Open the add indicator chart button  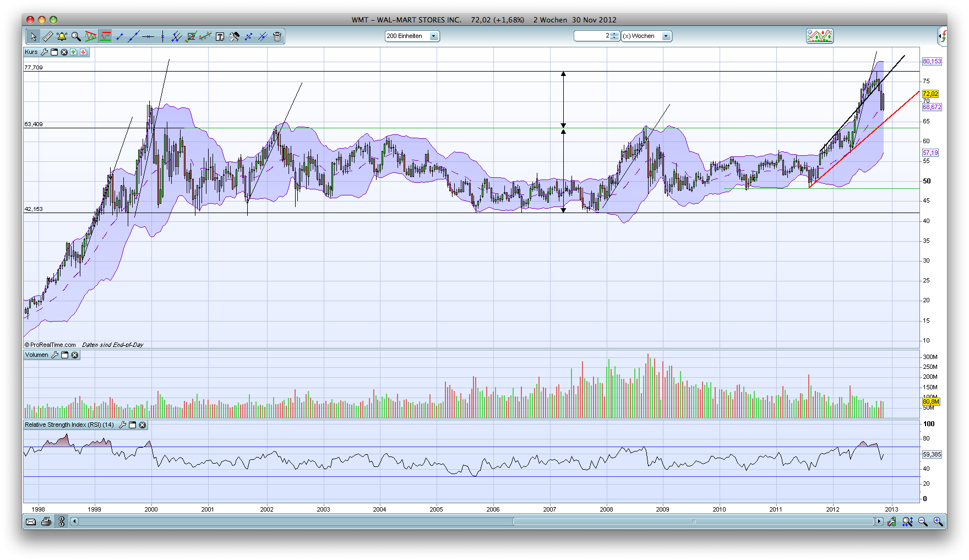click(819, 36)
